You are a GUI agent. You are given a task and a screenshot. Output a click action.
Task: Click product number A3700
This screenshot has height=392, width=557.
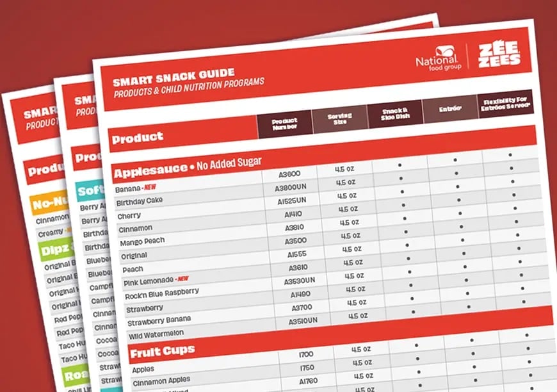pos(302,307)
